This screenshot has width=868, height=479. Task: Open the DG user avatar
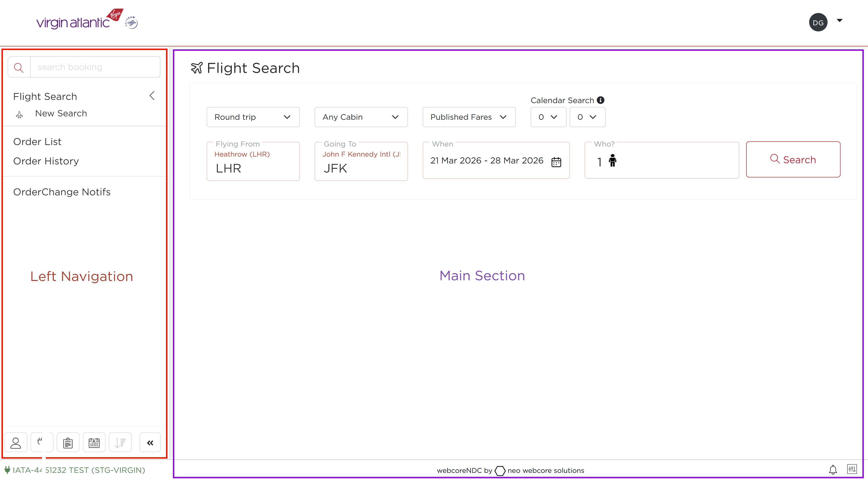[818, 22]
